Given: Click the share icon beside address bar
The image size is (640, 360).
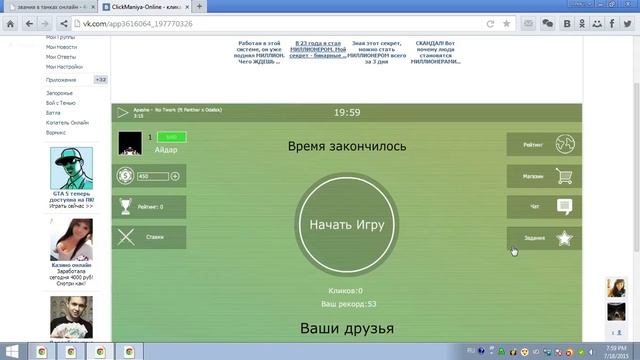Looking at the screenshot, I should (64, 24).
